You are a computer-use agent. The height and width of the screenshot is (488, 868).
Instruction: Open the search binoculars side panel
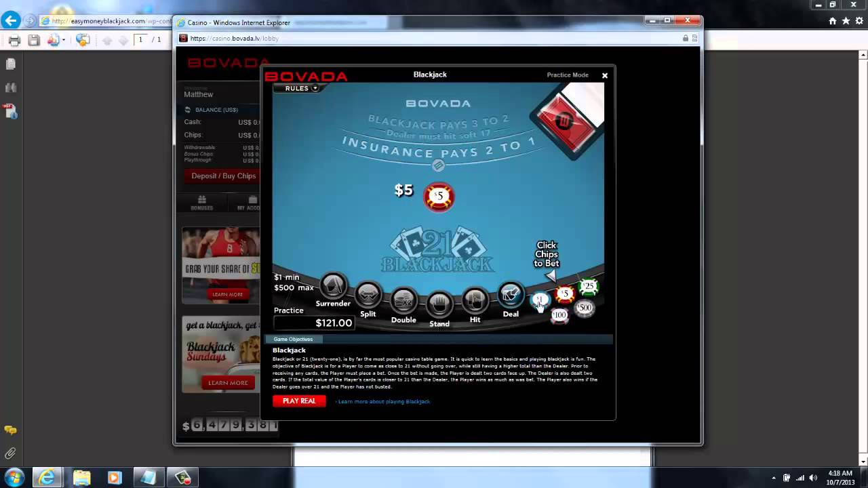click(x=10, y=87)
